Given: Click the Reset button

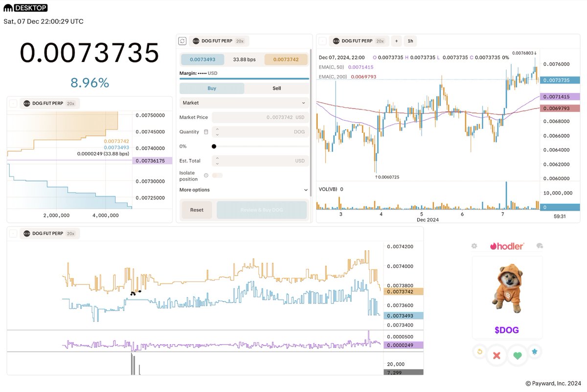Looking at the screenshot, I should [197, 210].
